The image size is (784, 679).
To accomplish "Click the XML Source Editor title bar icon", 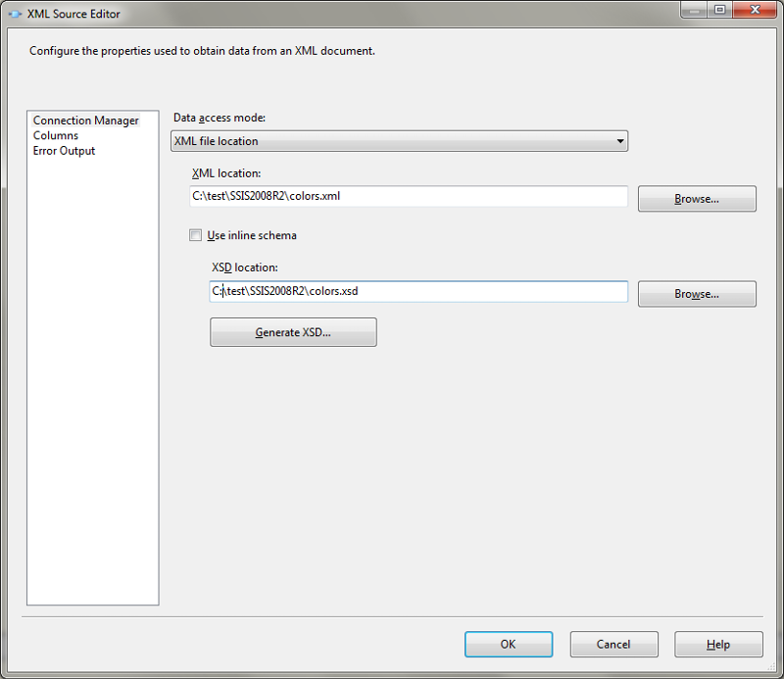I will 15,14.
